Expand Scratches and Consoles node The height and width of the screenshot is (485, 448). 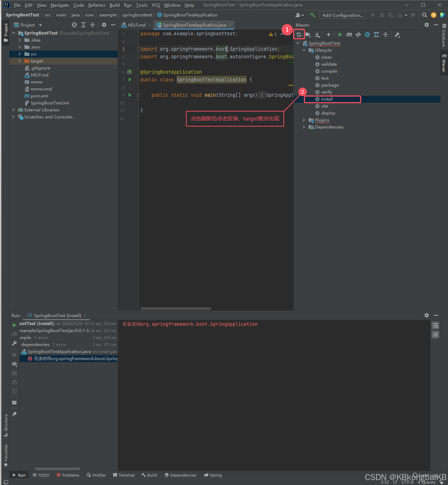point(14,117)
